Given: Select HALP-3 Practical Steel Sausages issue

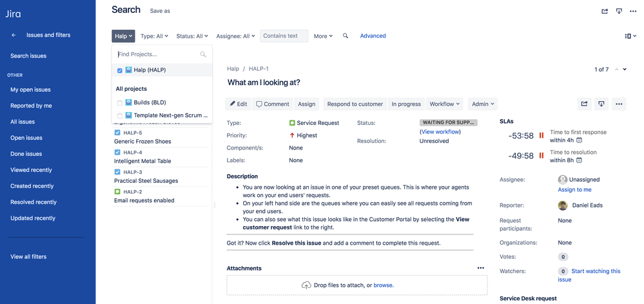Looking at the screenshot, I should 160,177.
